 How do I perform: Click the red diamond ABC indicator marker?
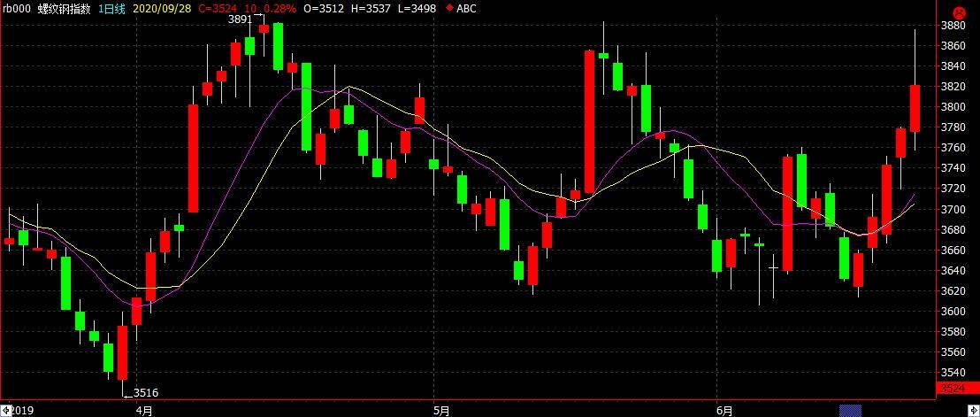(449, 9)
